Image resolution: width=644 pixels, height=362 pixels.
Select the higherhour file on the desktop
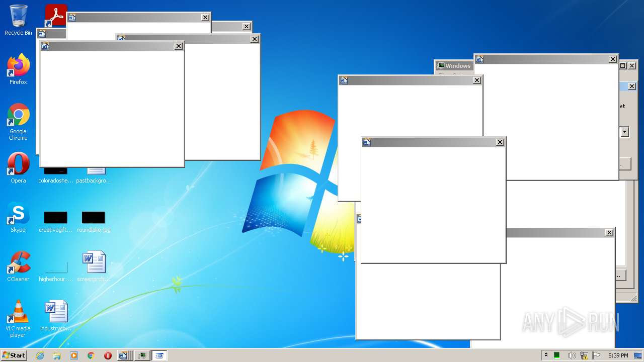(x=55, y=271)
